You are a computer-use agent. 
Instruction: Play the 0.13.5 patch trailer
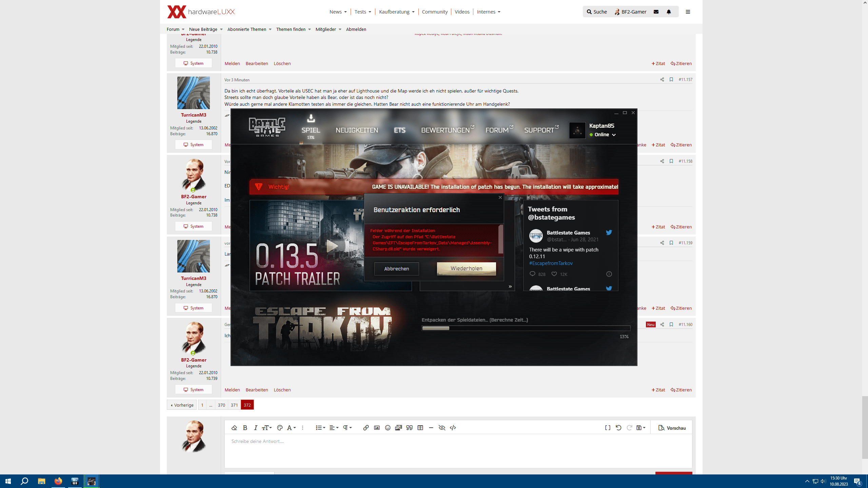point(332,246)
